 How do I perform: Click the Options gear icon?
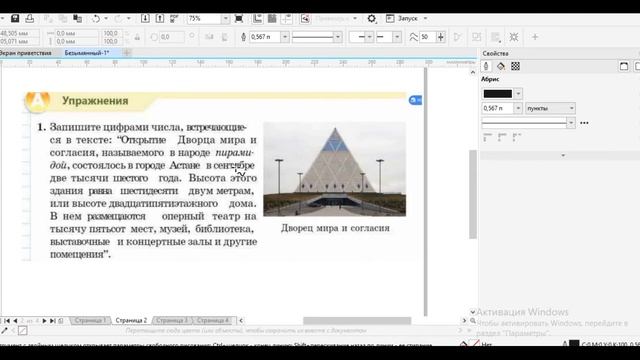click(371, 19)
